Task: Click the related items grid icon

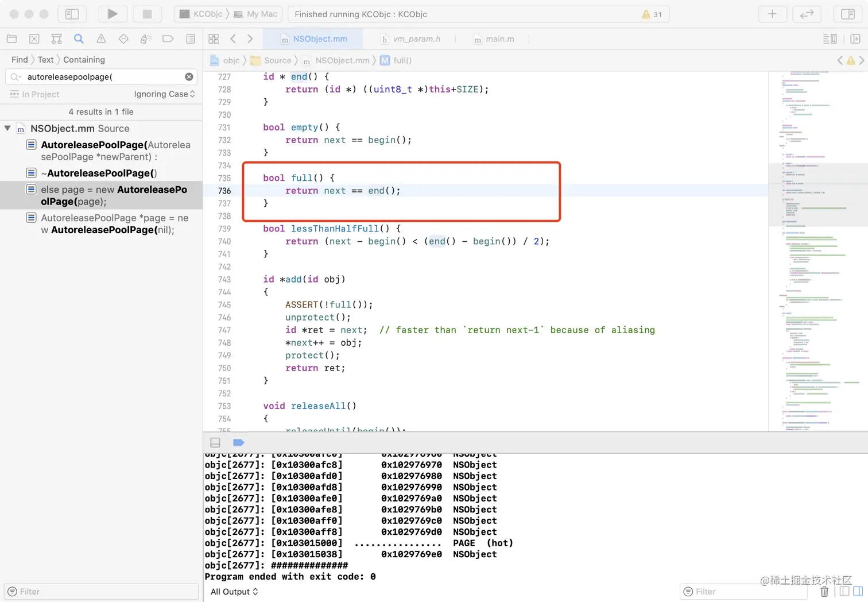Action: [214, 39]
